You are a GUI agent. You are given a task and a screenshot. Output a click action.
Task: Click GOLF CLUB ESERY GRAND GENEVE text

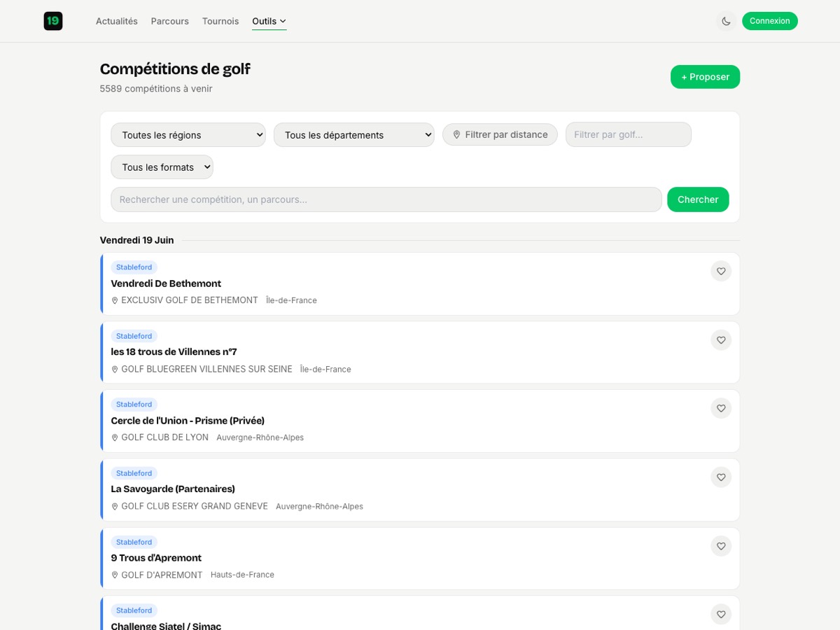[x=195, y=506]
